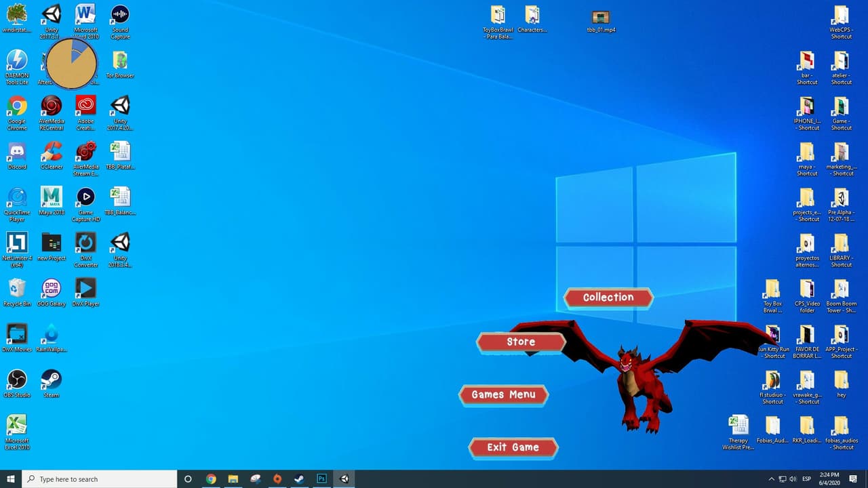Show hidden system tray icons chevron
Screen dimensions: 868x488
[771, 479]
